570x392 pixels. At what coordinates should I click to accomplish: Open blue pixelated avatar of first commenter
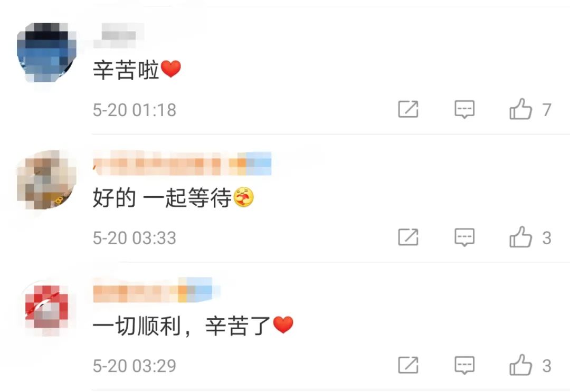point(46,53)
